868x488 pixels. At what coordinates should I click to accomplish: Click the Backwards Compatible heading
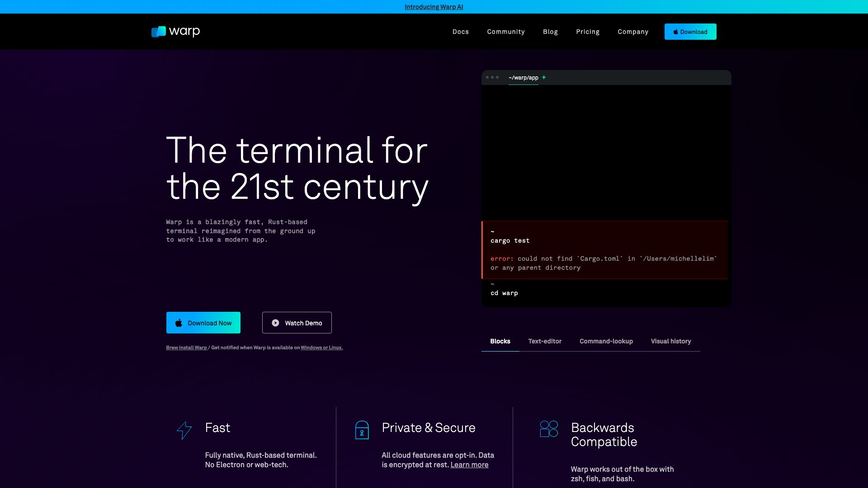click(604, 435)
